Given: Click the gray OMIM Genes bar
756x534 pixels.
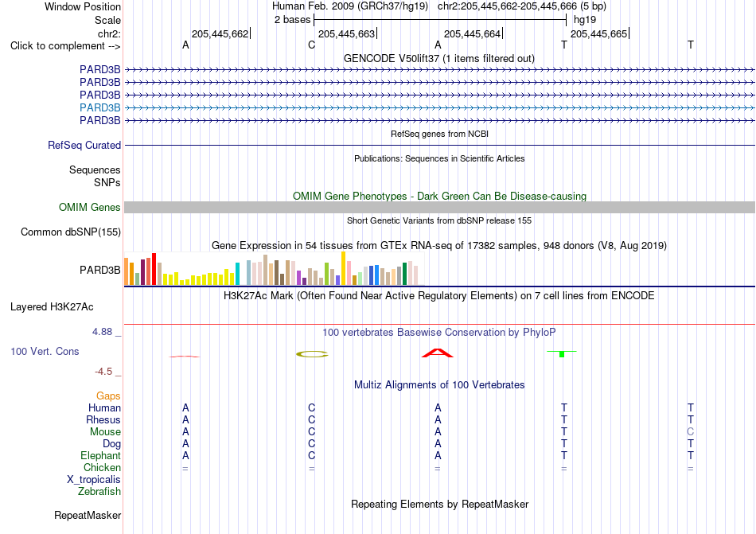Looking at the screenshot, I should click(439, 207).
